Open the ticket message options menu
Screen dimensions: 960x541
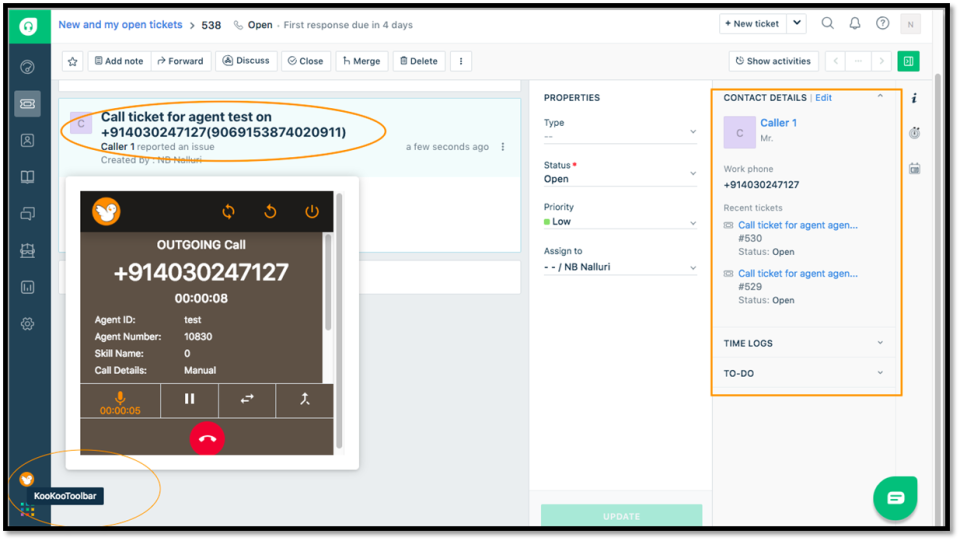[503, 147]
